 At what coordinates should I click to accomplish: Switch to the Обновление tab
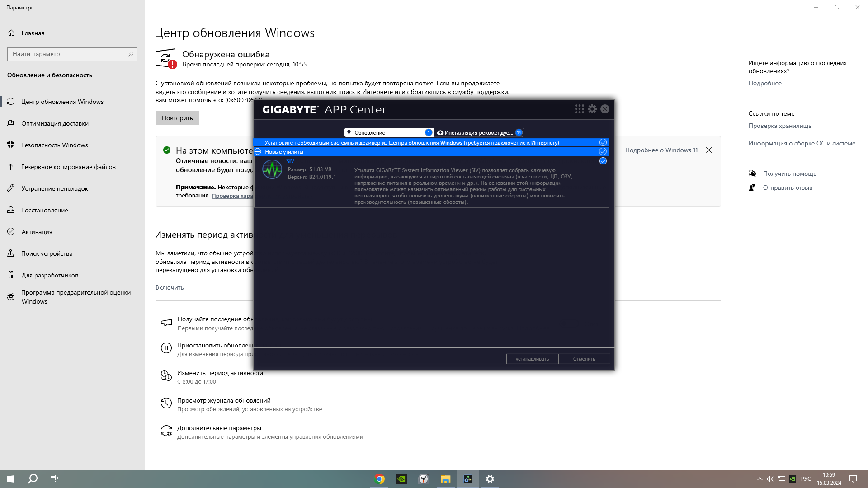click(x=388, y=132)
